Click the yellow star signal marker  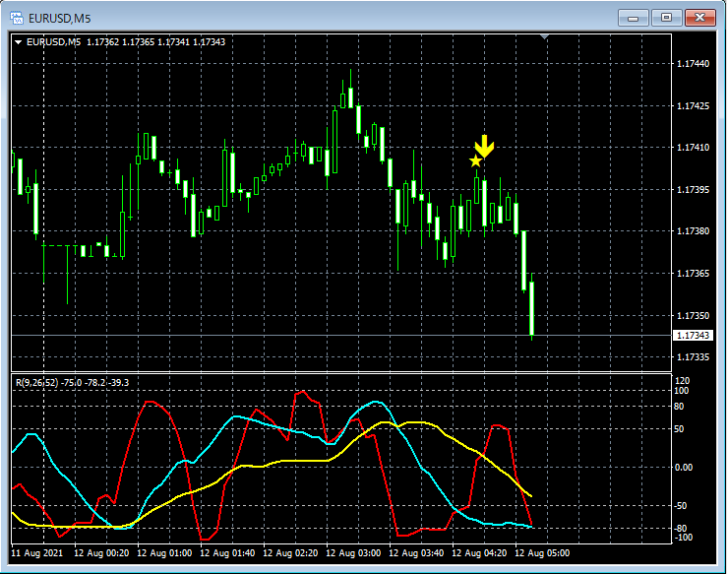475,161
